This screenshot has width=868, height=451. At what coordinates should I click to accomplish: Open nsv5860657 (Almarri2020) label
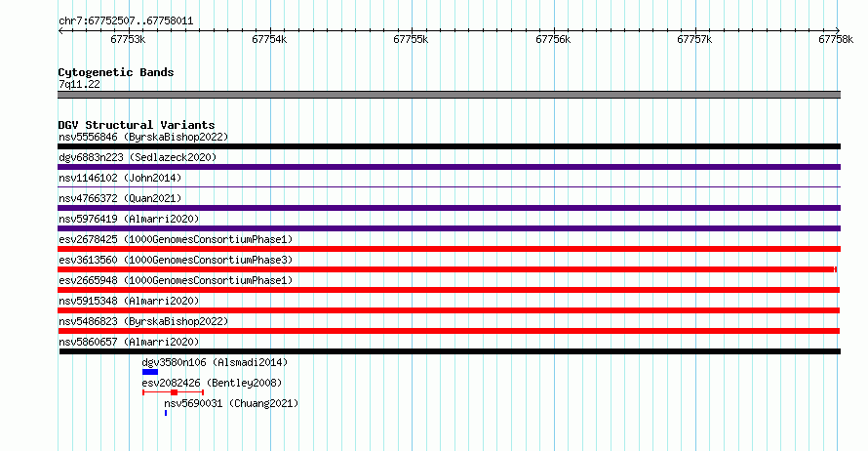tap(129, 342)
